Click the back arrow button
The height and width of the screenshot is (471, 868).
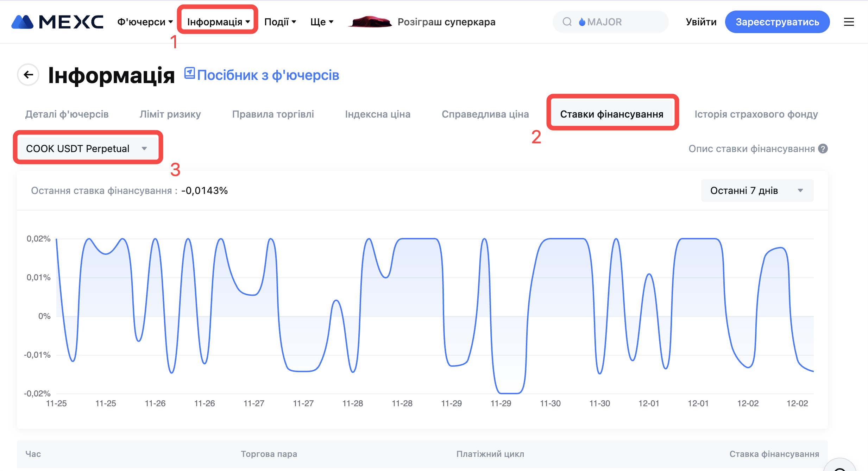coord(28,75)
